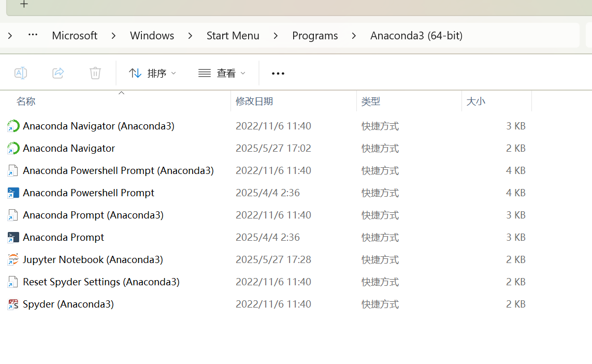Image resolution: width=592 pixels, height=364 pixels.
Task: Click Jupyter Notebook (Anaconda3) icon
Action: point(13,259)
